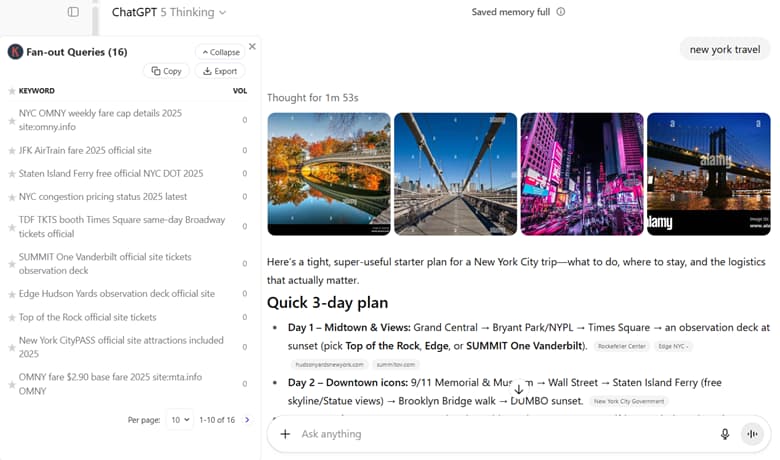780x460 pixels.
Task: Open the New York City Government source chip
Action: [629, 401]
